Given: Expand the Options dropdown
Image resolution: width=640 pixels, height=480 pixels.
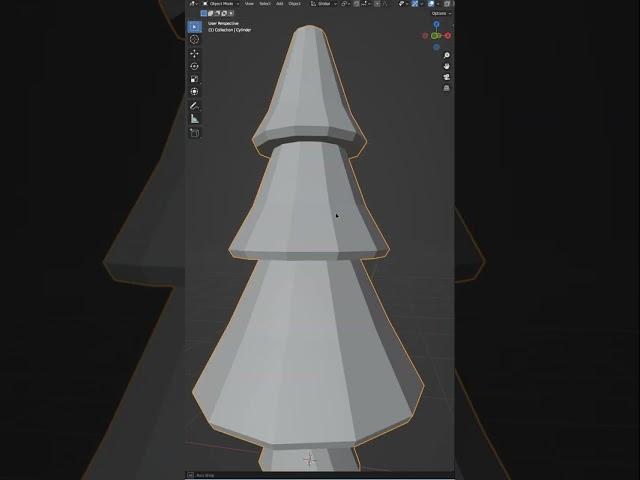Looking at the screenshot, I should [441, 13].
